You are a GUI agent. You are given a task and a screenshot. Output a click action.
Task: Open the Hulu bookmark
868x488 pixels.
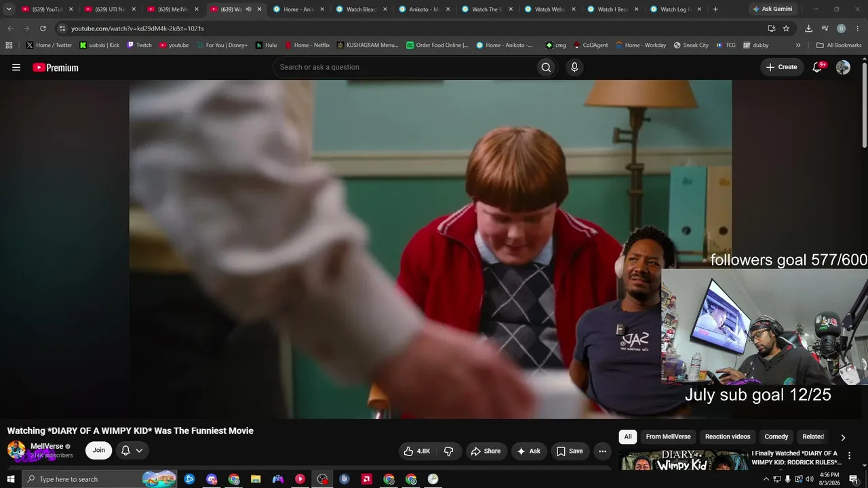[266, 45]
